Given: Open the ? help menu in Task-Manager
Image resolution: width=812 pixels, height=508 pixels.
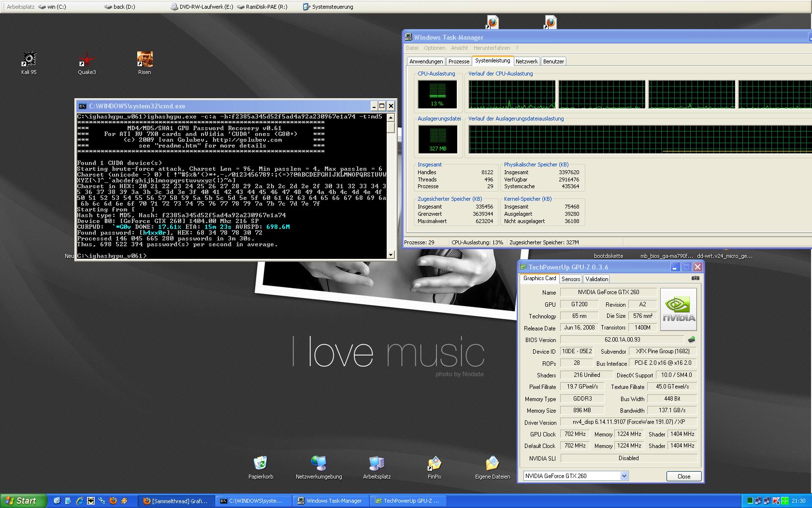Looking at the screenshot, I should 517,48.
